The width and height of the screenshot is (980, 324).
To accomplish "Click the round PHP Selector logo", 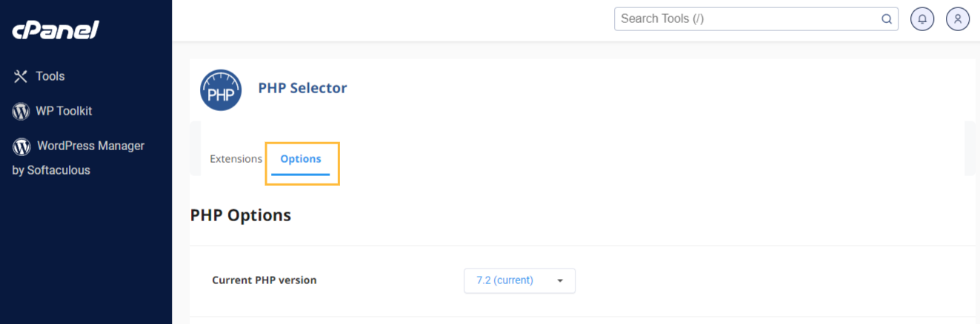I will coord(221,90).
